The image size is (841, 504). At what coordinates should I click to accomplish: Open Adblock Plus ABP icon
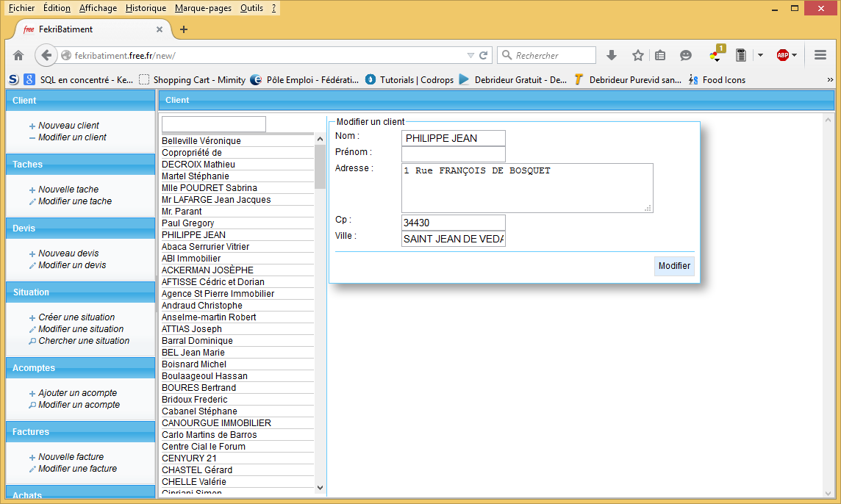click(x=783, y=55)
